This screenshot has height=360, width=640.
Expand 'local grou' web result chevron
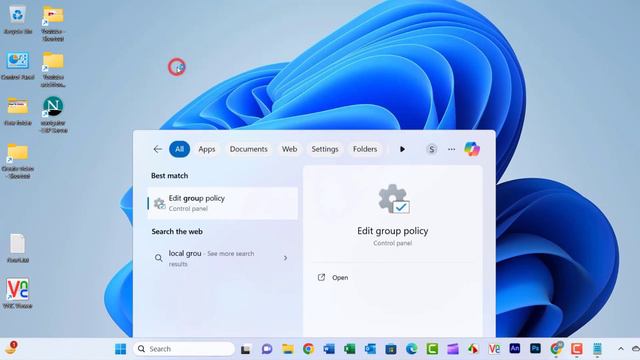(x=285, y=258)
